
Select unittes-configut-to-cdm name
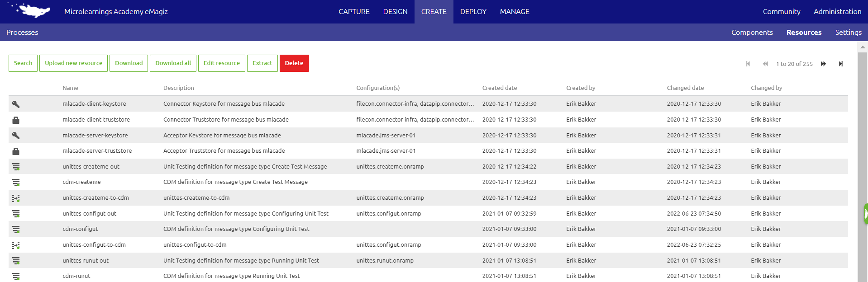[x=94, y=245]
